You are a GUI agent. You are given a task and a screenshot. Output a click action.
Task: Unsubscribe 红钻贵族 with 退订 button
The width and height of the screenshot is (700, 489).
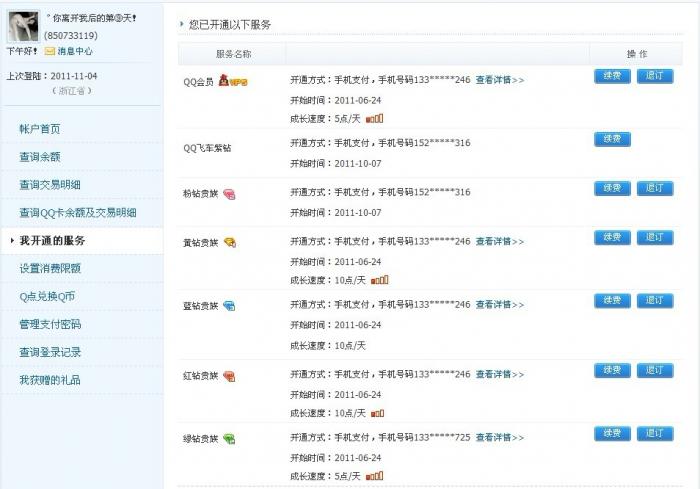655,370
